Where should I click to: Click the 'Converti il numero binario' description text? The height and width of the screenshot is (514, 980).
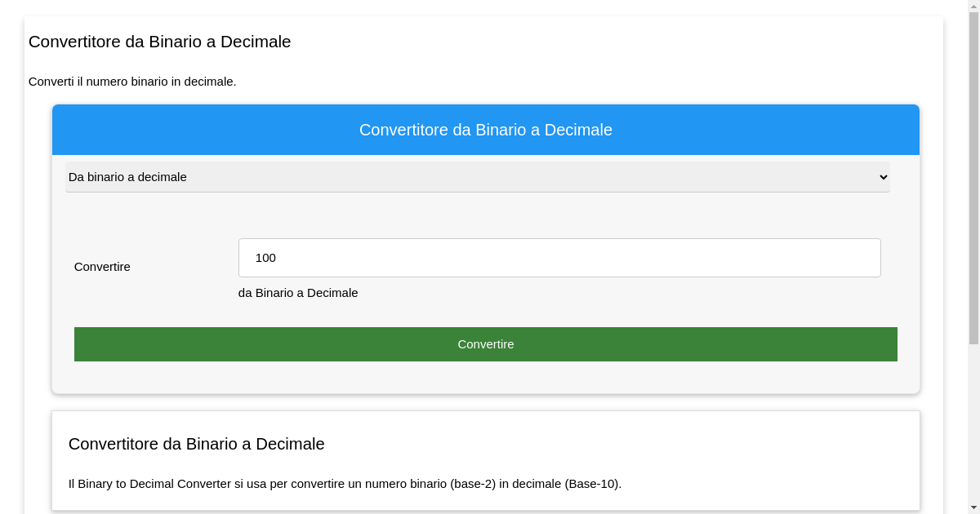pos(132,82)
